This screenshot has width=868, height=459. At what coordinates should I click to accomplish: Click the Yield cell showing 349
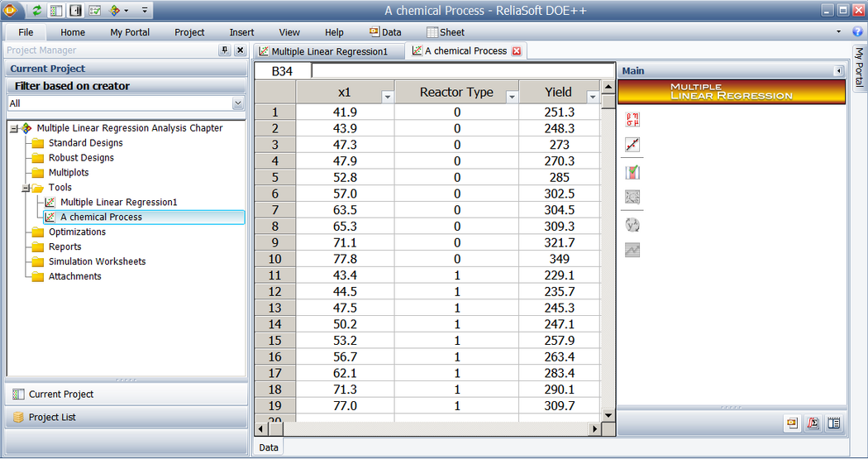coord(559,259)
